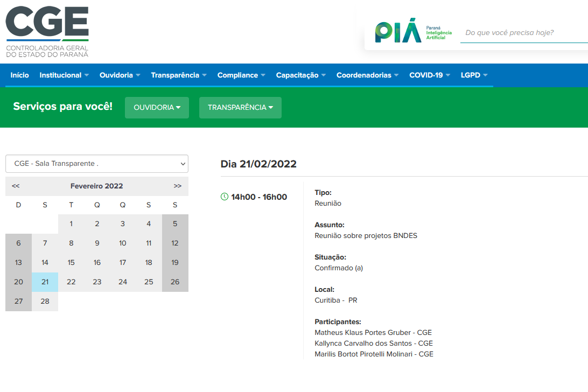Select day 25 in the calendar

tap(149, 282)
